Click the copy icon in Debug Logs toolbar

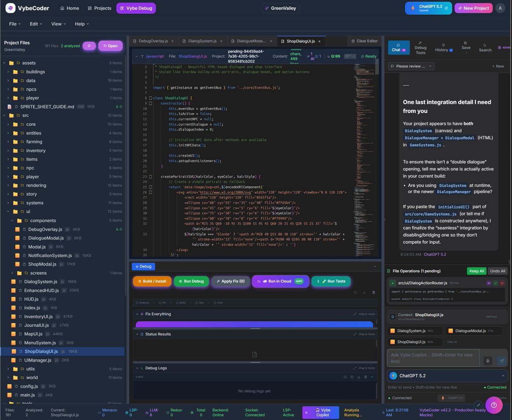click(x=352, y=377)
